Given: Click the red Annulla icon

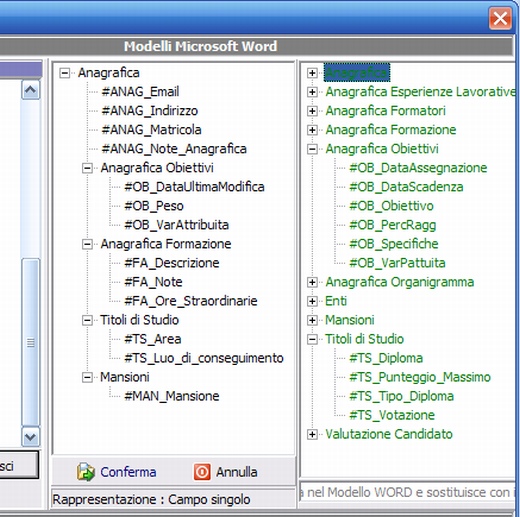Looking at the screenshot, I should click(x=202, y=472).
